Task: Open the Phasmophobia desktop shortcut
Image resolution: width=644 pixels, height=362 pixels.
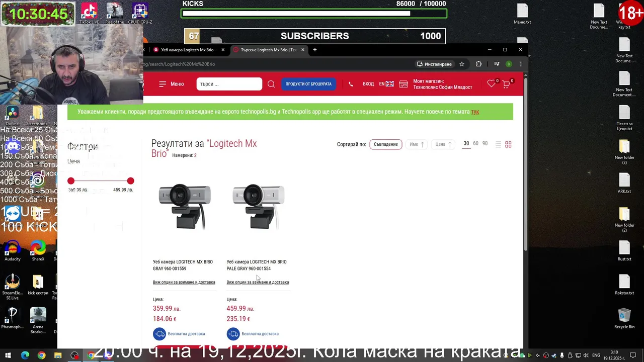Action: [x=13, y=319]
